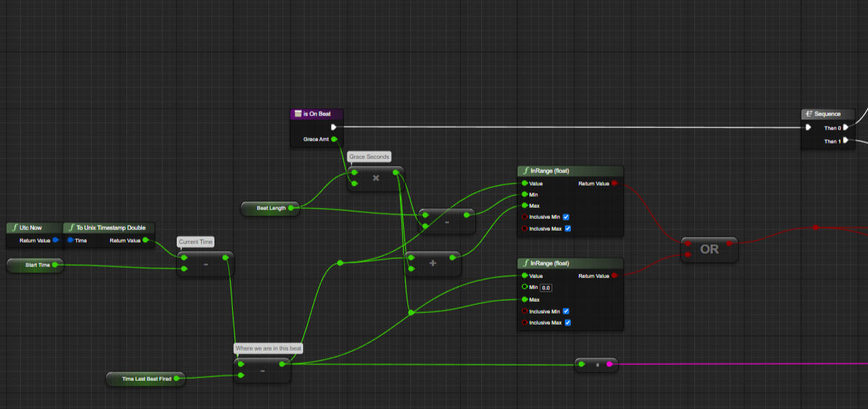Toggle Inclusive Min on bottom InRange node
The width and height of the screenshot is (868, 409).
click(566, 311)
